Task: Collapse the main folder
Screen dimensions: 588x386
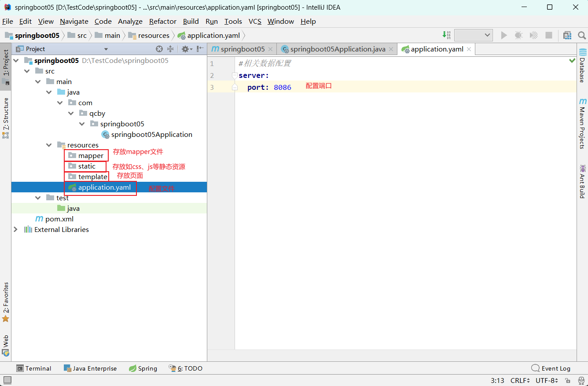Action: [38, 82]
